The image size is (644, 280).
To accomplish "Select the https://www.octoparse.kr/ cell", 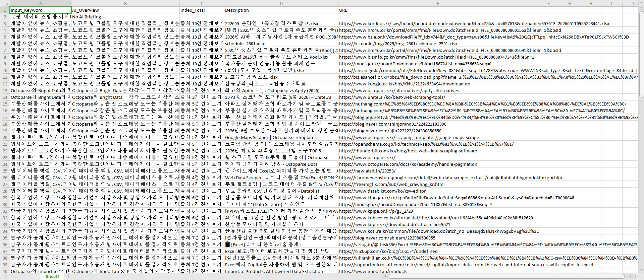I will click(438, 157).
